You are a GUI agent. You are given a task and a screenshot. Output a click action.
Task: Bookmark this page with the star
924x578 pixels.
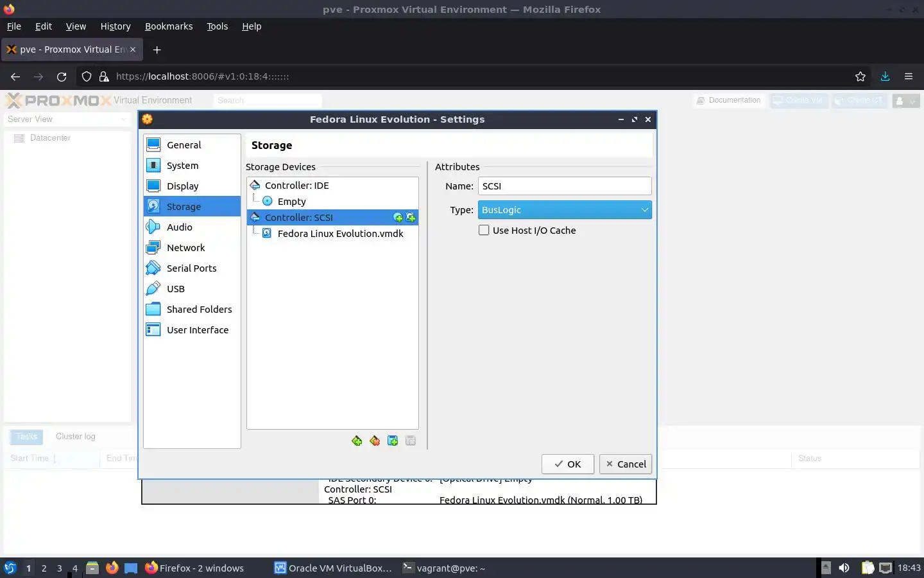[860, 76]
